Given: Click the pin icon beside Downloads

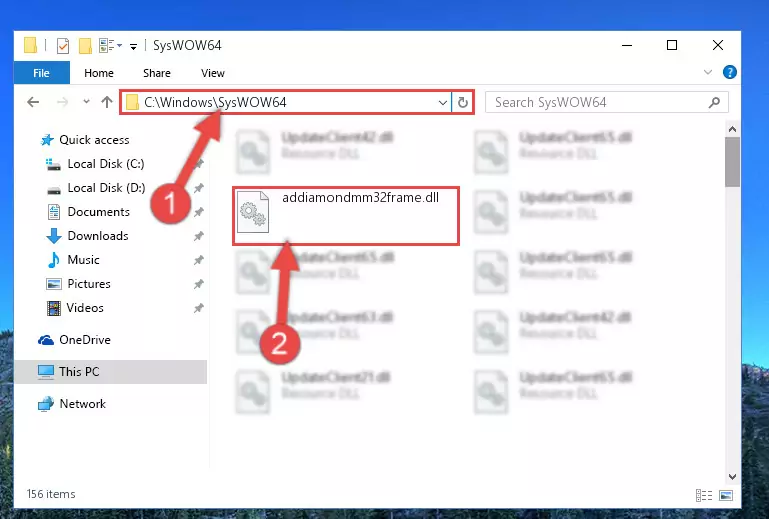Looking at the screenshot, I should click(198, 236).
